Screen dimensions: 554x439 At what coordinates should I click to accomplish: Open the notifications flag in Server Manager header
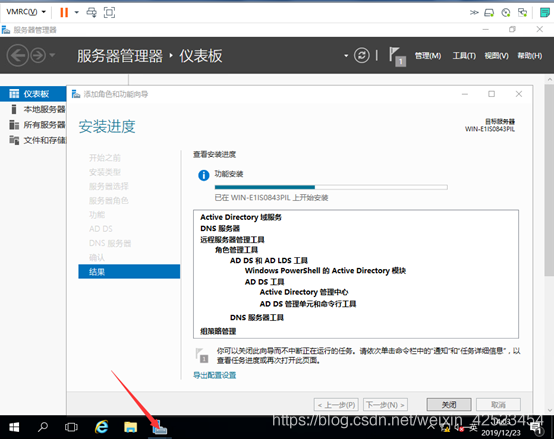(x=397, y=57)
